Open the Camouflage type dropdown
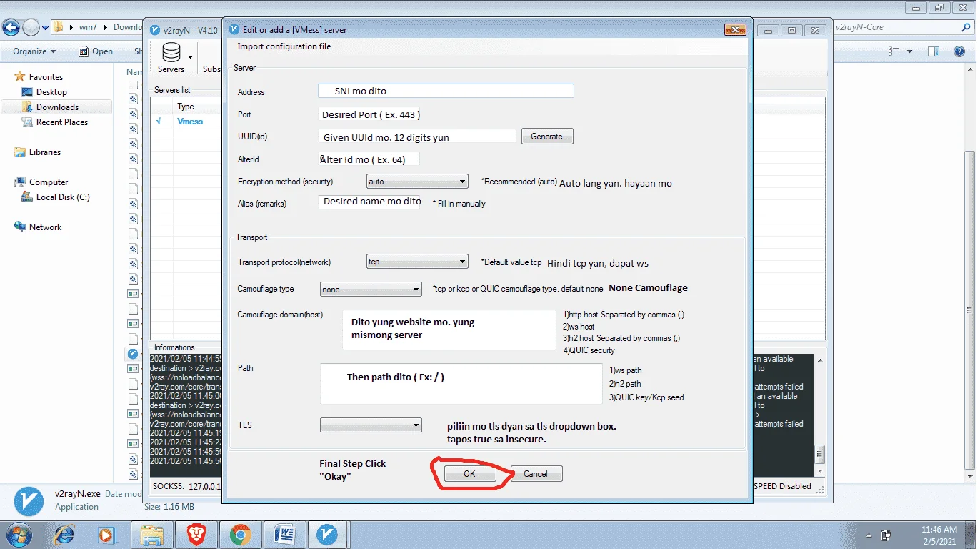Image resolution: width=980 pixels, height=549 pixels. tap(371, 290)
